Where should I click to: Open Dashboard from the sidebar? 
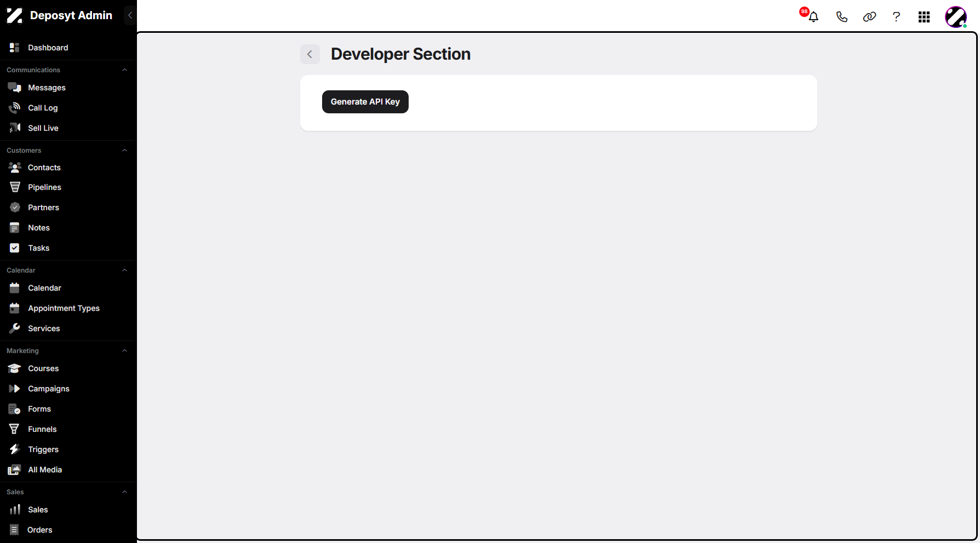(x=48, y=48)
